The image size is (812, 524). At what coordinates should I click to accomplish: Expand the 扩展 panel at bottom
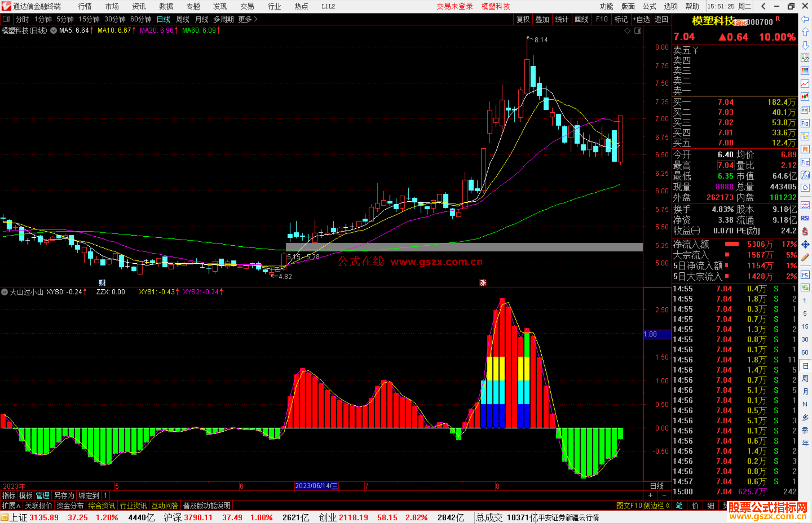pyautogui.click(x=11, y=506)
